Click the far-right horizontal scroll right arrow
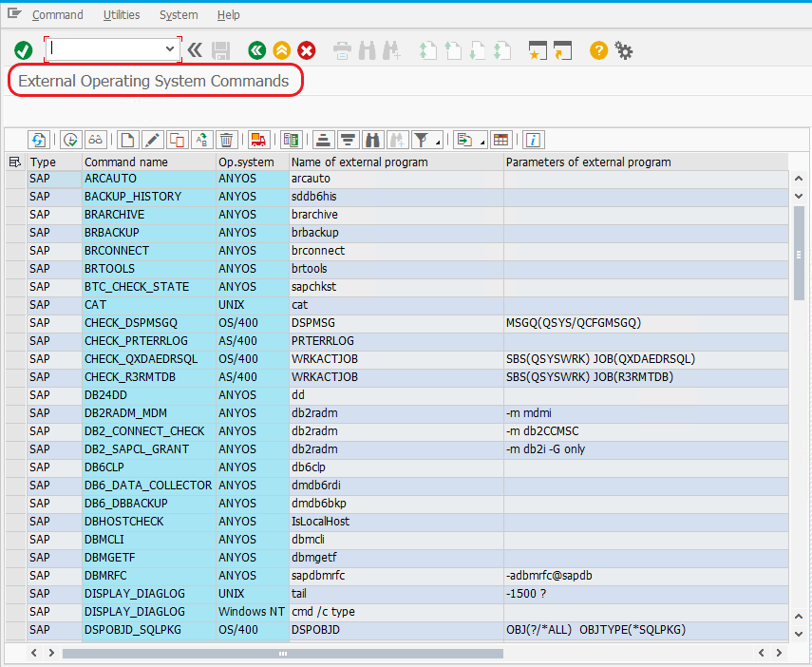The height and width of the screenshot is (667, 812). [x=779, y=653]
